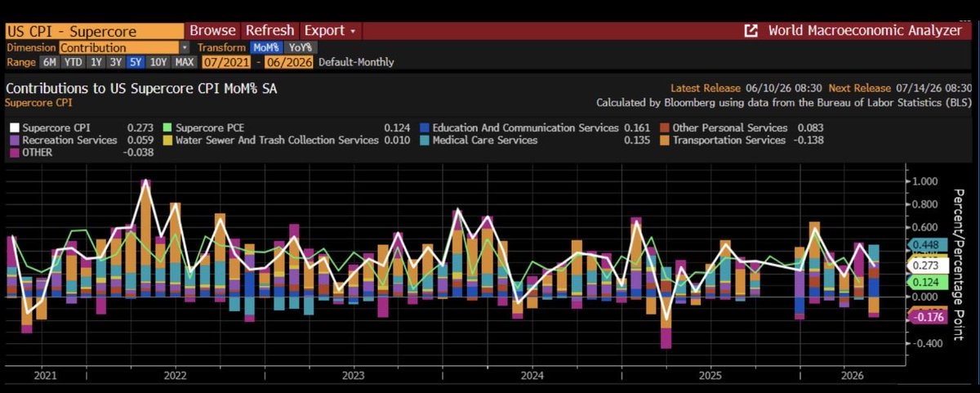The width and height of the screenshot is (980, 393).
Task: Click the Transportation Services value -0.138
Action: click(x=808, y=141)
